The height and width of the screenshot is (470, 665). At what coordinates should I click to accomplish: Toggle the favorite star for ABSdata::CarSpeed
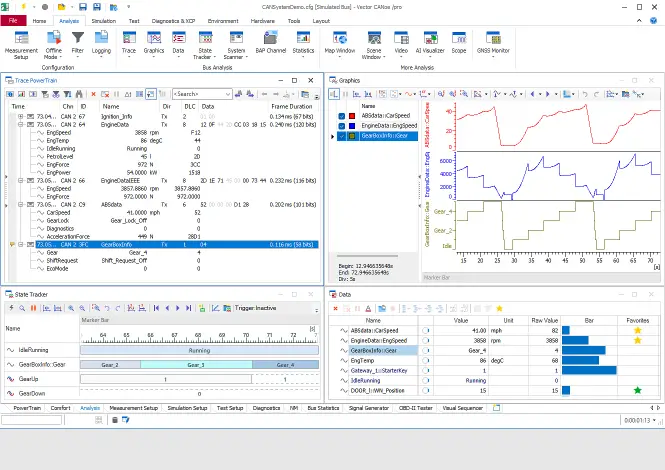click(x=637, y=330)
